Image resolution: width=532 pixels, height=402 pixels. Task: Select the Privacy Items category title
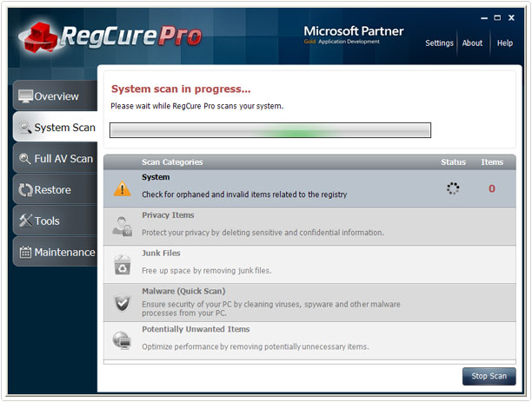point(168,215)
